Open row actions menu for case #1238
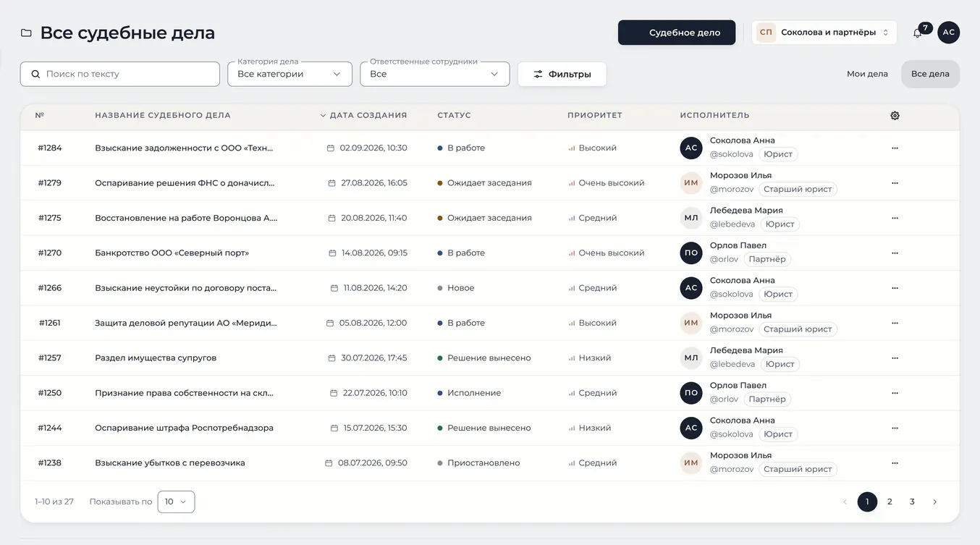The height and width of the screenshot is (545, 980). point(895,463)
